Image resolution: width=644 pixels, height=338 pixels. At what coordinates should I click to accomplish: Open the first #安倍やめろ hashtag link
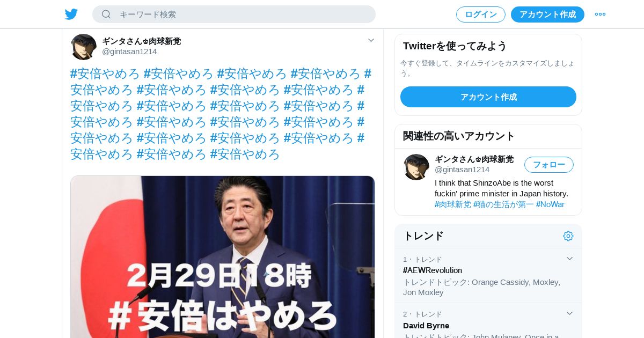tap(105, 74)
